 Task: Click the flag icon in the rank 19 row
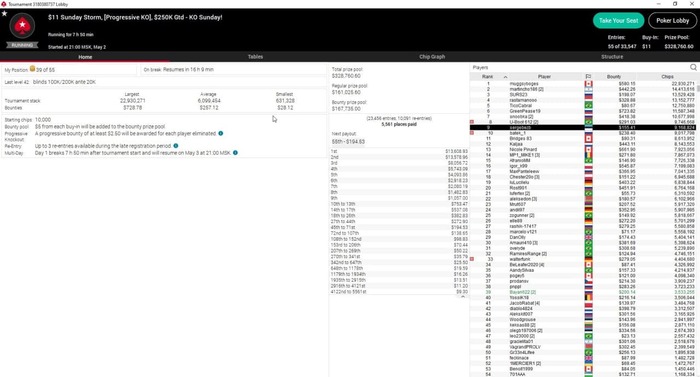[588, 182]
